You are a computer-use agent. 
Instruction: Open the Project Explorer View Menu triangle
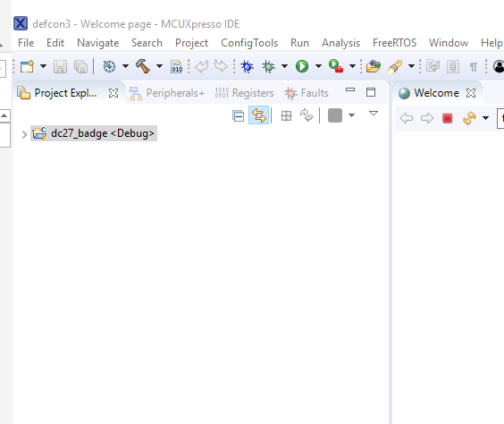374,114
